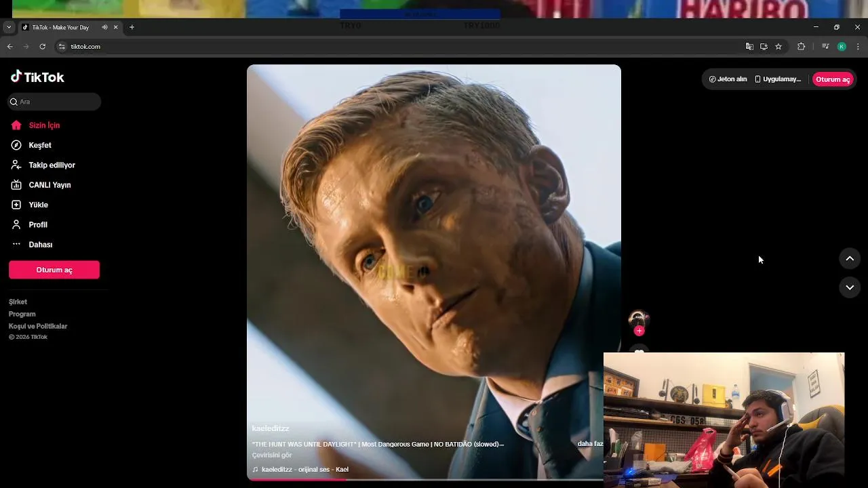Open Sizin İçin home feed
Image resolution: width=868 pixels, height=488 pixels.
(x=44, y=125)
